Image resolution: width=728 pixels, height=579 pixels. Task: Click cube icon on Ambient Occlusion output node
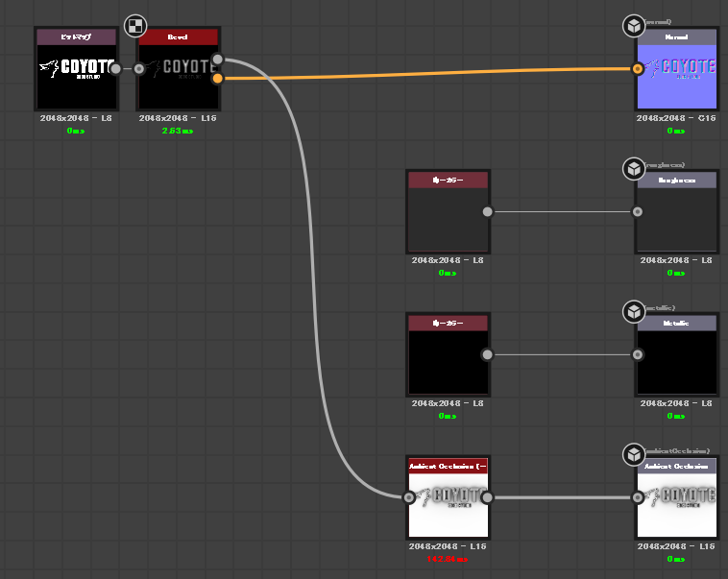pyautogui.click(x=634, y=455)
